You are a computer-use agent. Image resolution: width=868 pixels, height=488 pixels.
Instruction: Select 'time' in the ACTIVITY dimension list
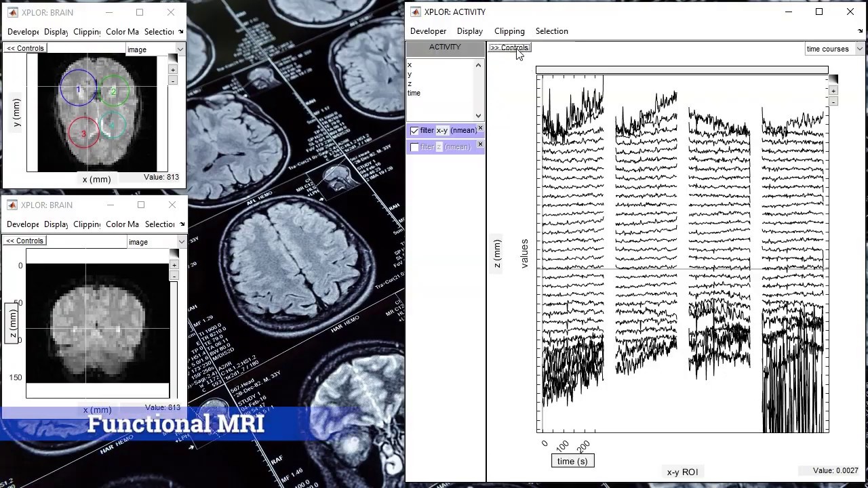pos(414,94)
